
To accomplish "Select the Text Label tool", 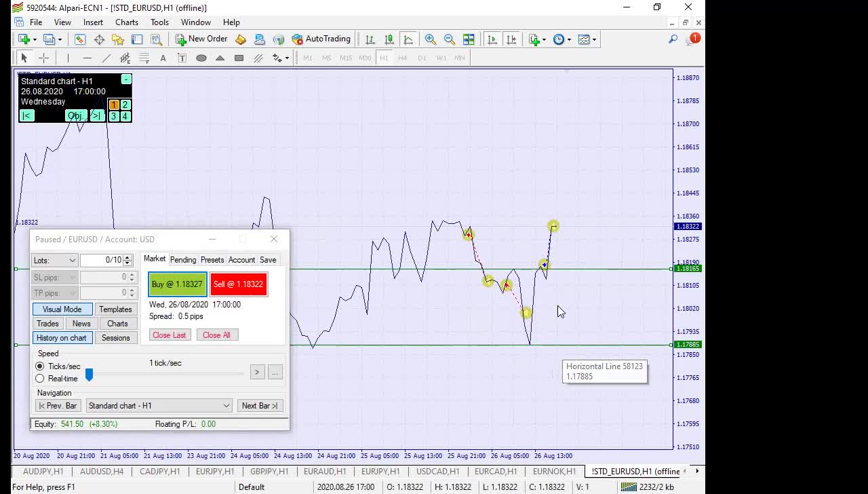I will pos(182,58).
